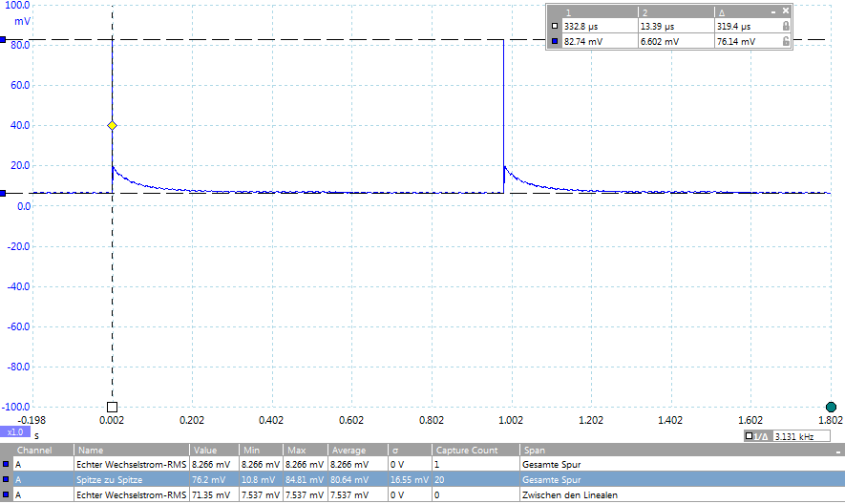This screenshot has height=504, width=845.
Task: Click the Name column header
Action: [x=91, y=451]
